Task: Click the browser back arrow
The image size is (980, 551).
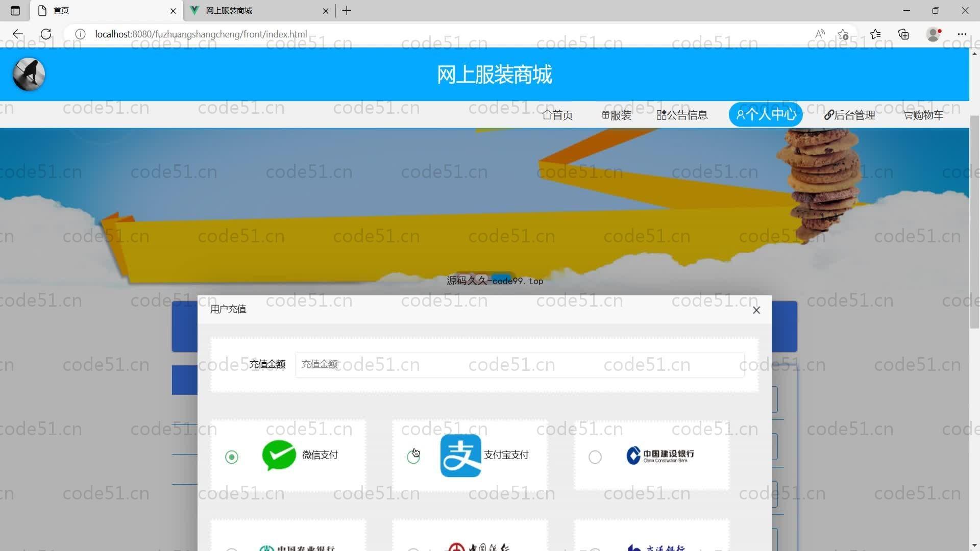Action: (18, 34)
